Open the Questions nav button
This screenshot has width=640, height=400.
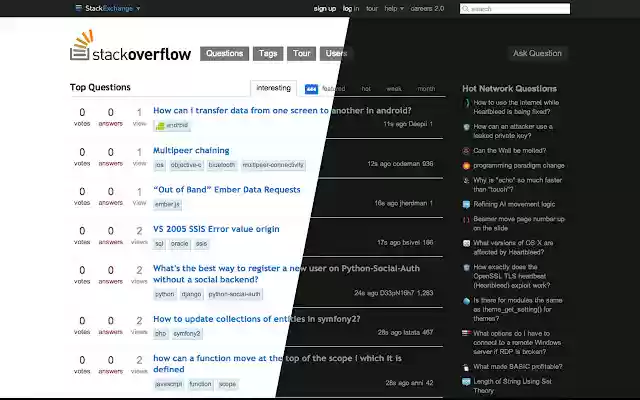(224, 53)
